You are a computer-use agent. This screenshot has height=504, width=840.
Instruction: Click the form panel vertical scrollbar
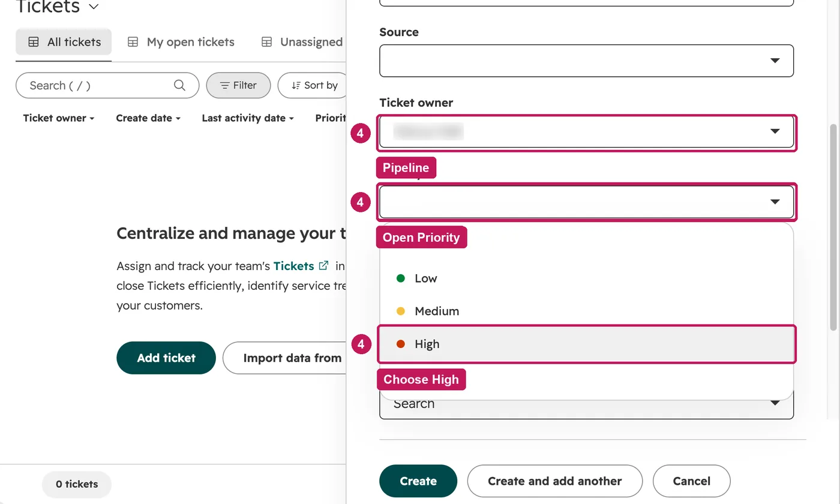pyautogui.click(x=833, y=227)
